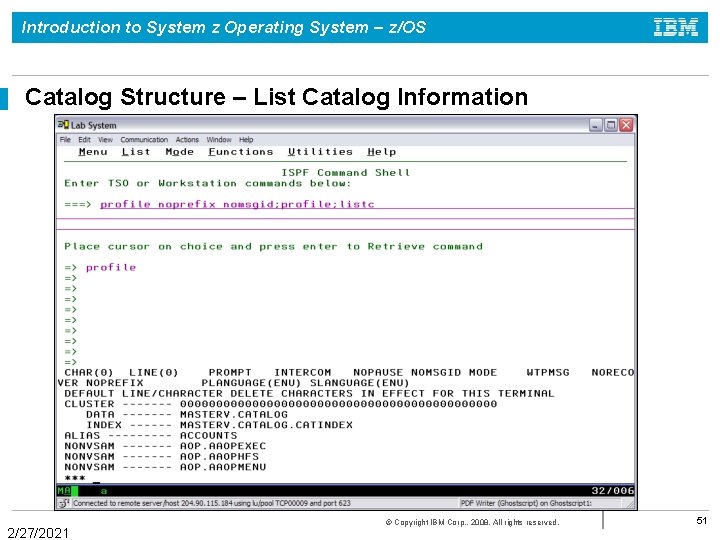720x540 pixels.
Task: Click ALIAS row ACCOUNTS
Action: click(151, 436)
